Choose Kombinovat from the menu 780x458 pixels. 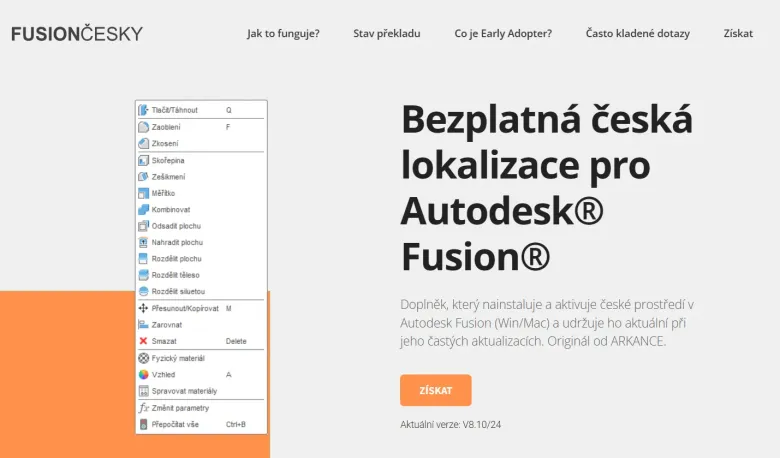[201, 209]
